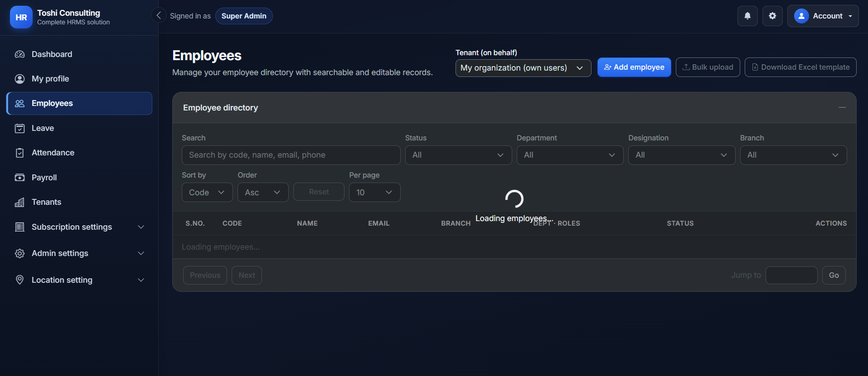Click the Dashboard sidebar icon

(20, 54)
